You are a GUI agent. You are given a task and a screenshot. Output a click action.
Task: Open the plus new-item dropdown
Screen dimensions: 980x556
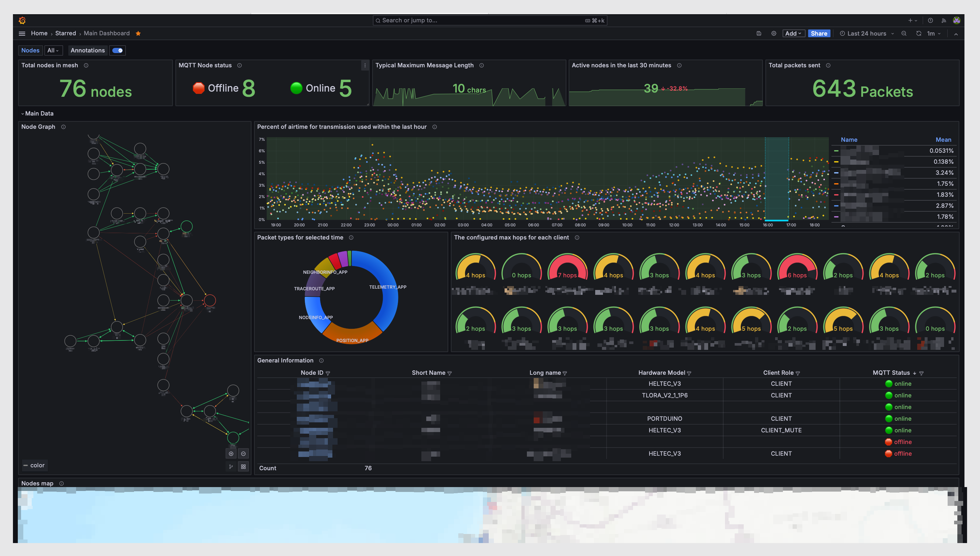tap(912, 21)
